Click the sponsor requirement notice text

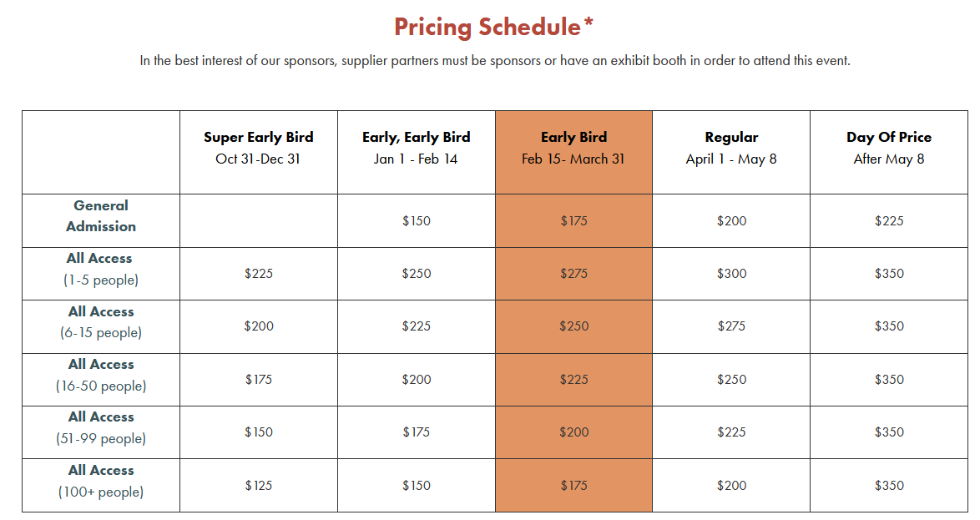click(x=494, y=61)
